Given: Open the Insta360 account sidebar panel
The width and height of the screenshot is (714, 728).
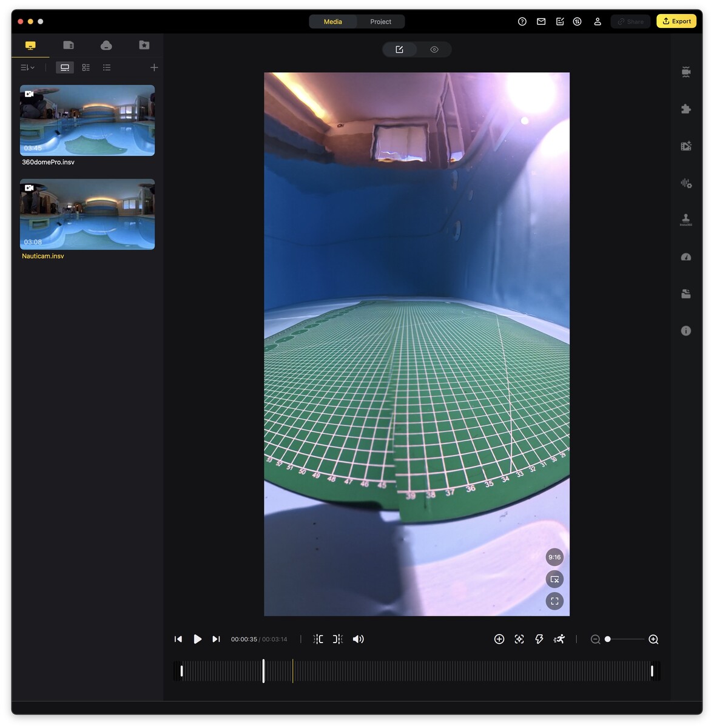Looking at the screenshot, I should coord(685,219).
